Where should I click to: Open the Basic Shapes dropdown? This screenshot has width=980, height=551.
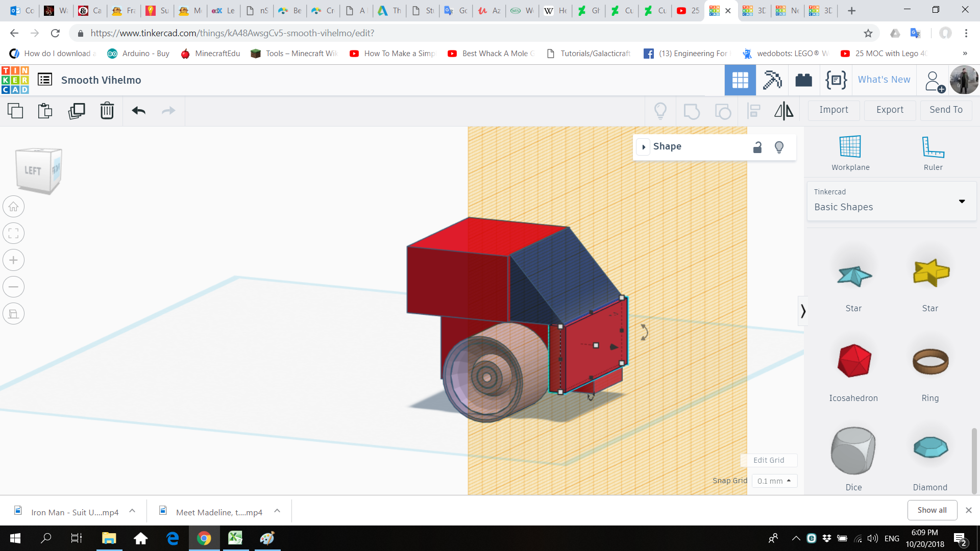click(x=962, y=202)
